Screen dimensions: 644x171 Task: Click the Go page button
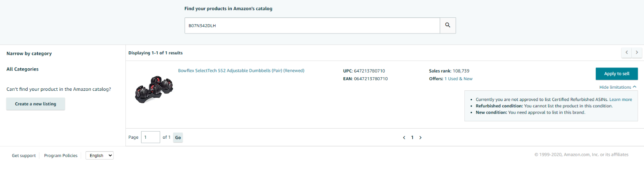178,137
